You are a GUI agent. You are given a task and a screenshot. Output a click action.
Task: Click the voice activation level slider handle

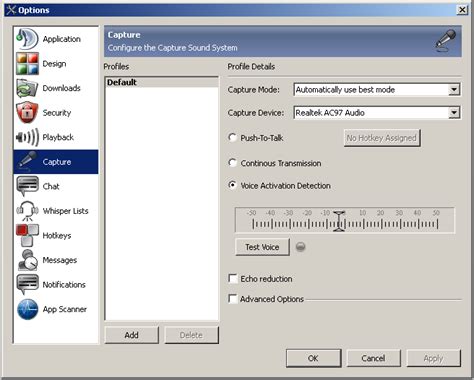click(339, 221)
